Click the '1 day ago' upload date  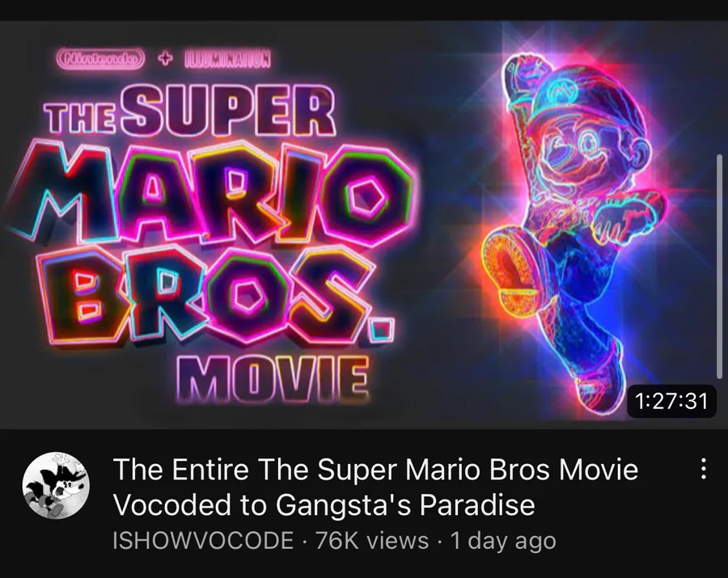click(503, 541)
